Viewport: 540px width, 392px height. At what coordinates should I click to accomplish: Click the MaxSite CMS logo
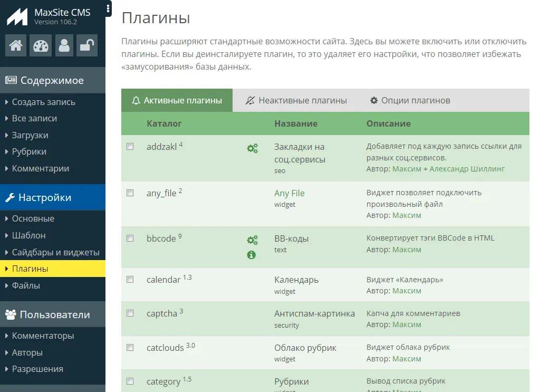17,17
